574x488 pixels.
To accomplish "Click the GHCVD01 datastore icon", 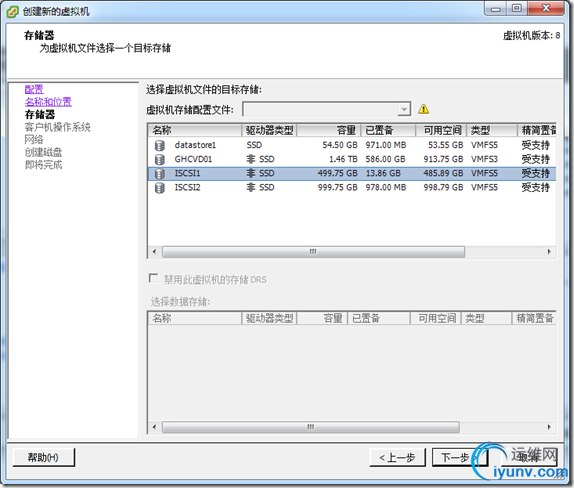I will pos(160,160).
